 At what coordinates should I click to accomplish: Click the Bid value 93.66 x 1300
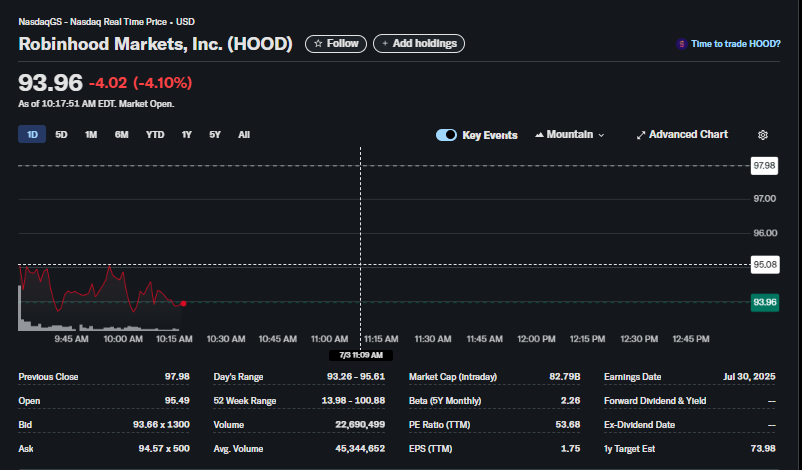tap(161, 425)
